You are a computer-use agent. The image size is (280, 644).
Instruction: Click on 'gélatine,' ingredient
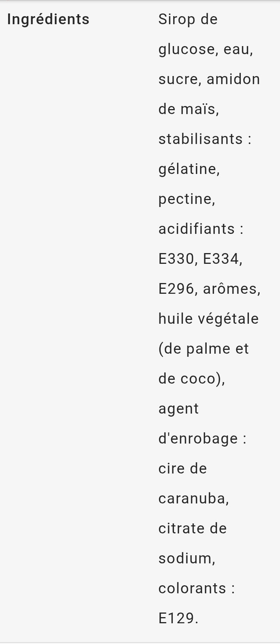[189, 169]
